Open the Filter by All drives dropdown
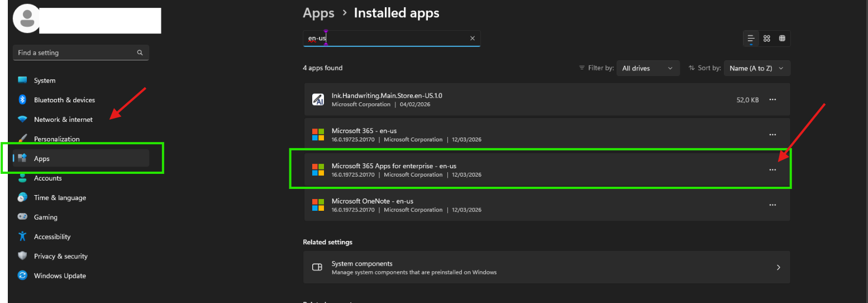This screenshot has width=868, height=303. (x=648, y=68)
